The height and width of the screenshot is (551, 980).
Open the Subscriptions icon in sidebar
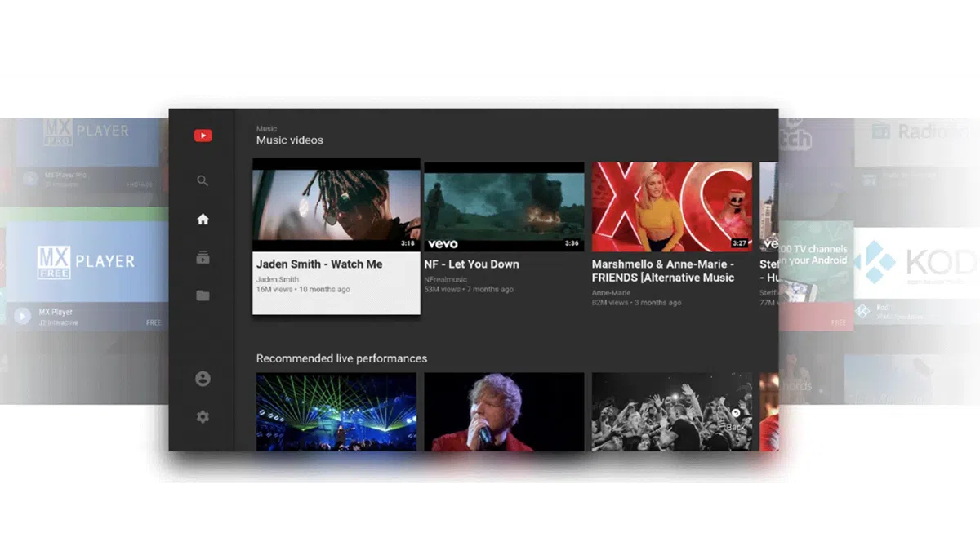203,258
